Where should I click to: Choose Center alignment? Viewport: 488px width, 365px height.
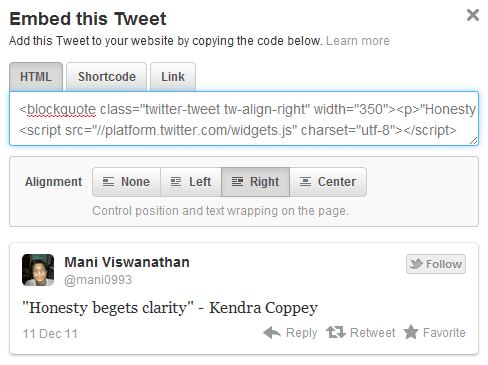coord(328,182)
